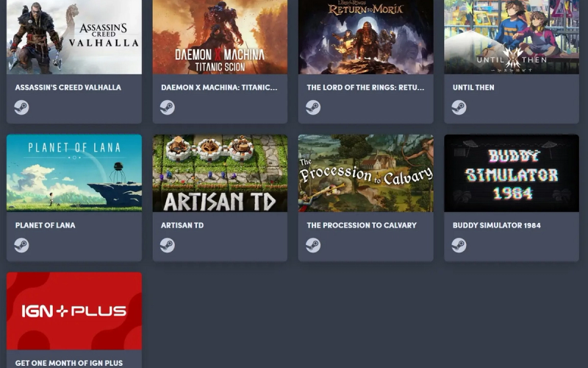Viewport: 588px width, 368px height.
Task: Select GET ONE MONTH OF IGN PLUS text
Action: [x=69, y=363]
